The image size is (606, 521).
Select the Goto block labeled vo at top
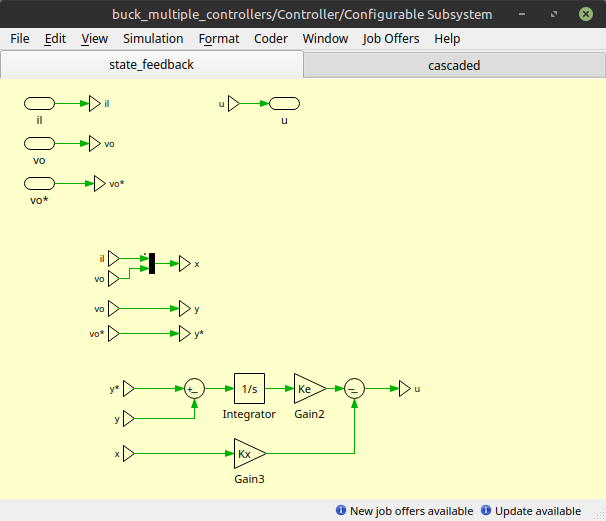[95, 143]
